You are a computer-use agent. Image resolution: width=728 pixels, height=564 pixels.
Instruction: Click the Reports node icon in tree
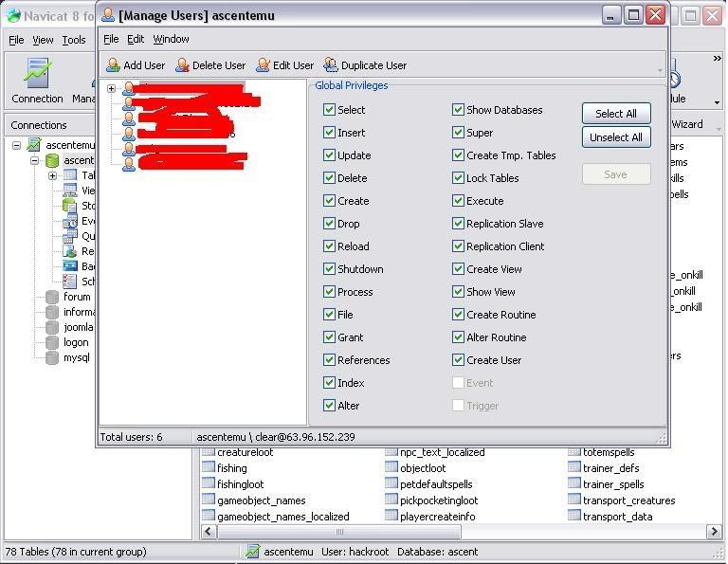click(70, 251)
